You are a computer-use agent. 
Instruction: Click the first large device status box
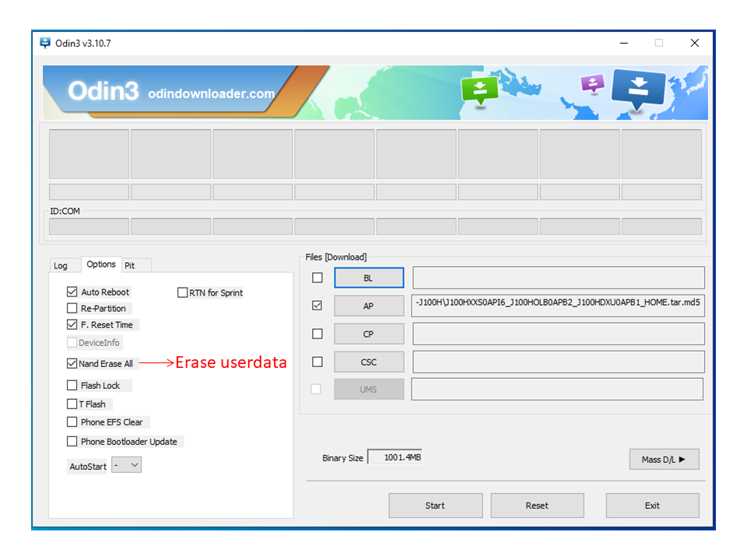click(89, 154)
